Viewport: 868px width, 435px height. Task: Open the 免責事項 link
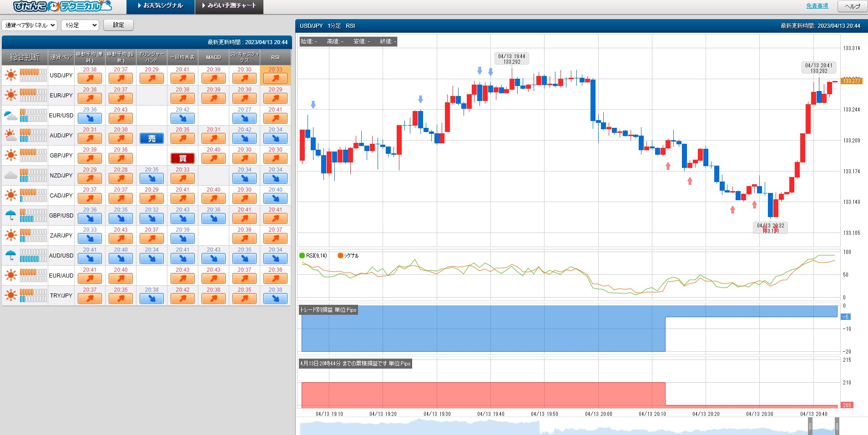[817, 6]
